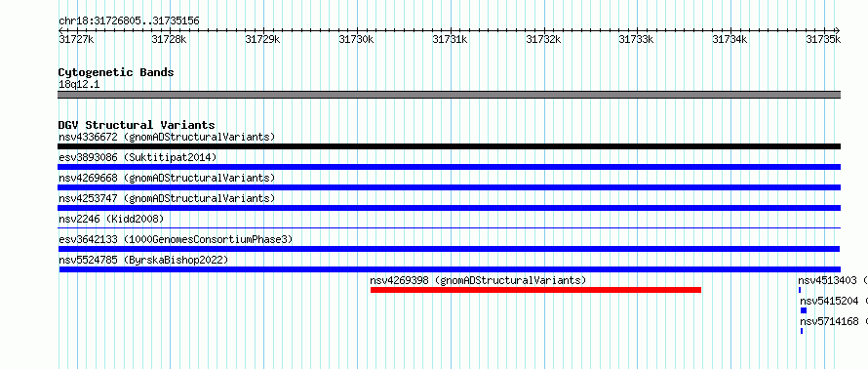Open nsv4269398 gnomADStructuralVariants label
Viewport: 868px width, 369px height.
coord(478,280)
